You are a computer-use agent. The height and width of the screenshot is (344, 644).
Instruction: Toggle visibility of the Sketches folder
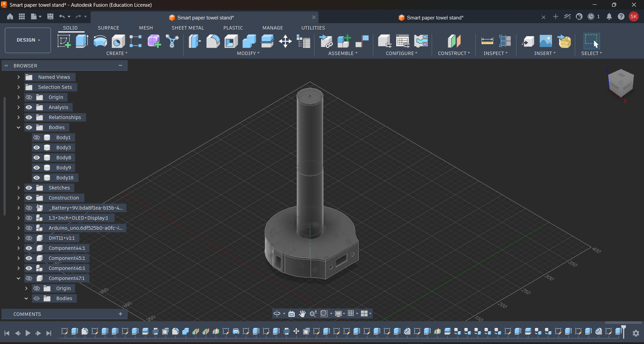(29, 188)
